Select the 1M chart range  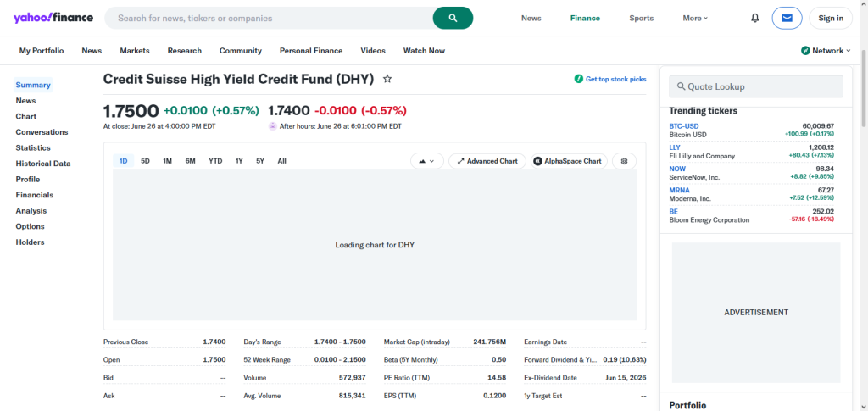coord(167,161)
